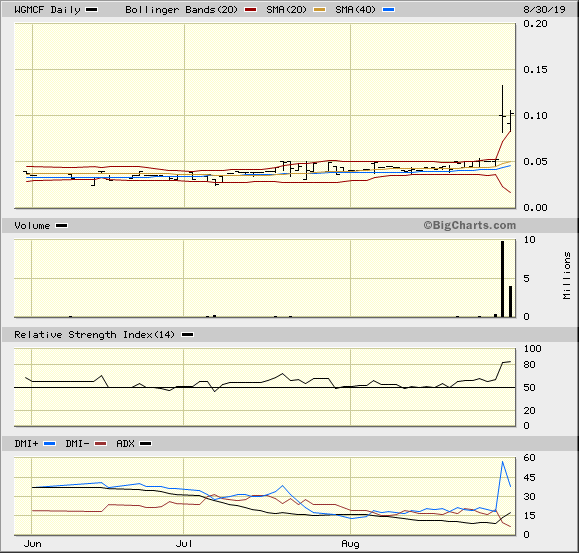Click the 0.00 price axis label

535,207
